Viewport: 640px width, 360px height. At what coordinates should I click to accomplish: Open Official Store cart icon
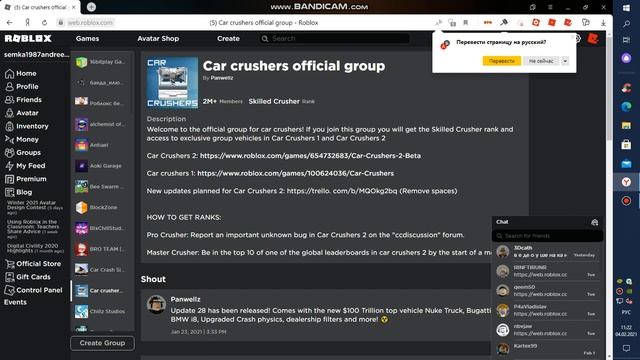9,264
